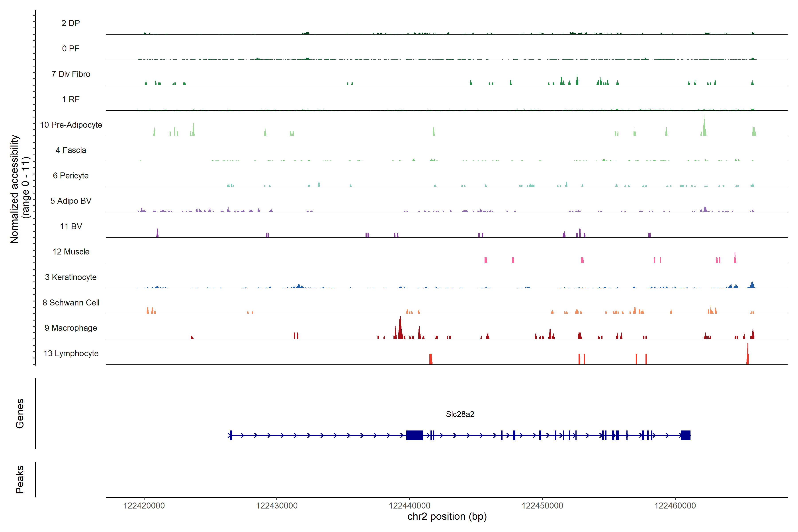
Task: Click the last exon block of Slc28a2
Action: pyautogui.click(x=685, y=435)
